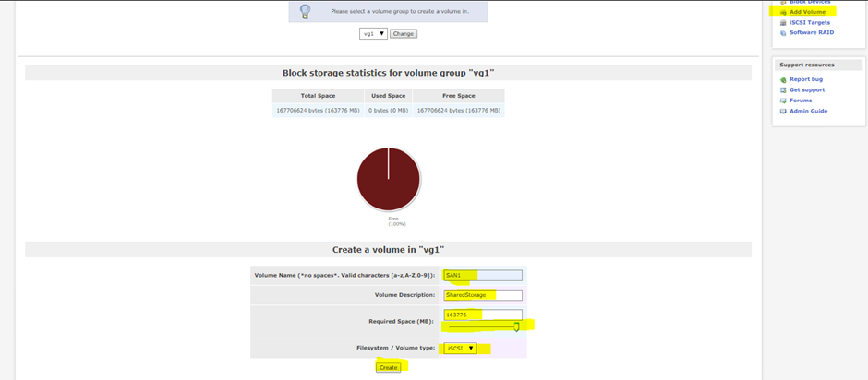Click the Get support icon
The width and height of the screenshot is (868, 380).
(783, 90)
